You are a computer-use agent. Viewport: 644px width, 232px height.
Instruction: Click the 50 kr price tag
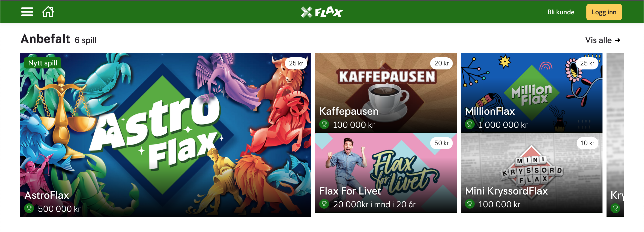pos(441,143)
